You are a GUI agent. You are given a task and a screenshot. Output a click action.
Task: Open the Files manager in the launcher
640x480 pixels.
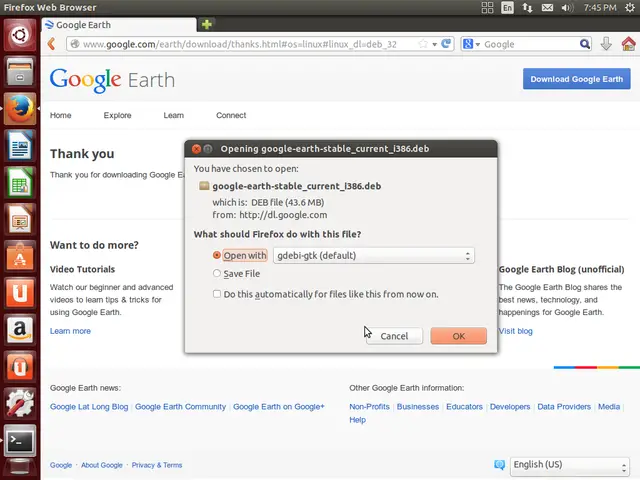point(20,71)
